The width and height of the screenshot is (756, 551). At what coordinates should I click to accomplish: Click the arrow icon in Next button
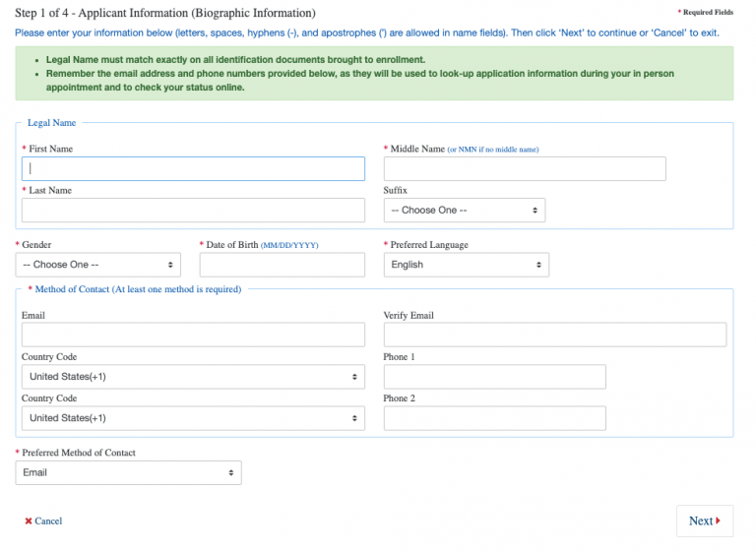pyautogui.click(x=719, y=521)
